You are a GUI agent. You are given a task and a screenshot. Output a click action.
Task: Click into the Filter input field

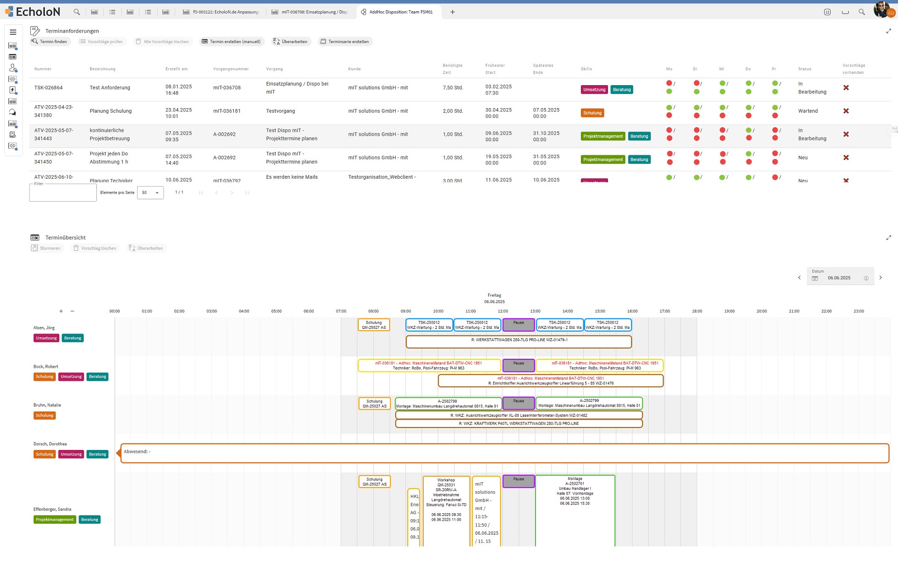point(63,193)
